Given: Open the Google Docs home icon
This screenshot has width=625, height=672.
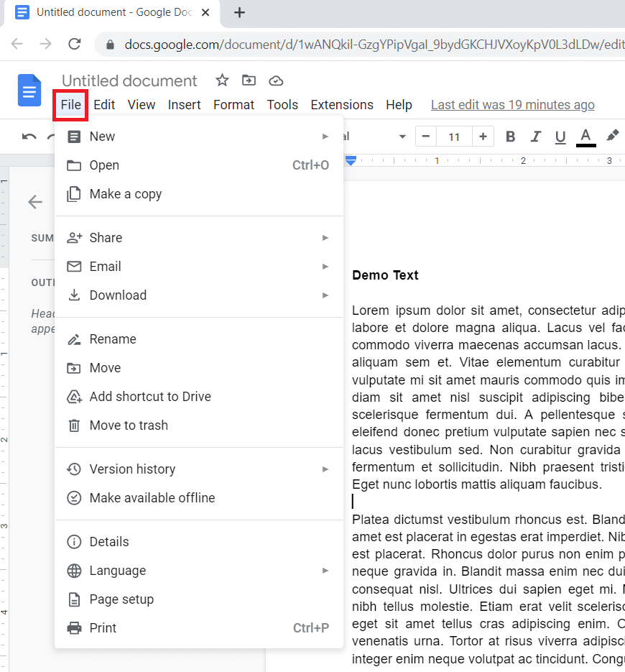Looking at the screenshot, I should point(29,91).
